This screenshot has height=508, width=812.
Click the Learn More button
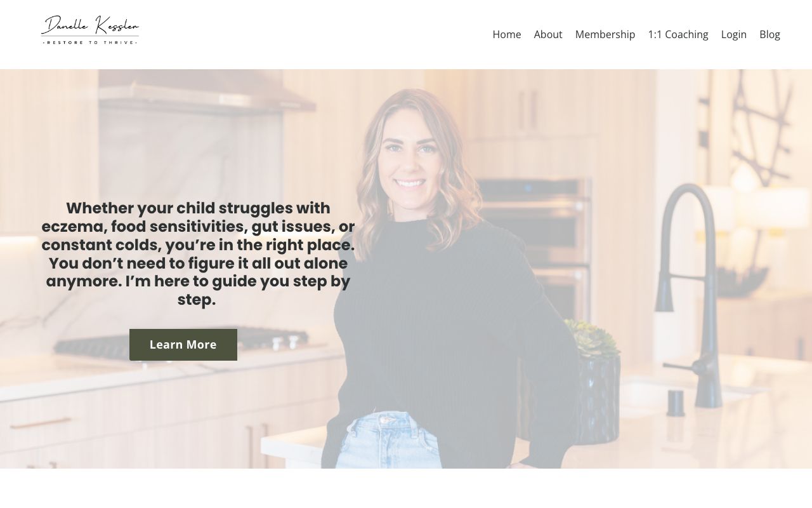(183, 345)
